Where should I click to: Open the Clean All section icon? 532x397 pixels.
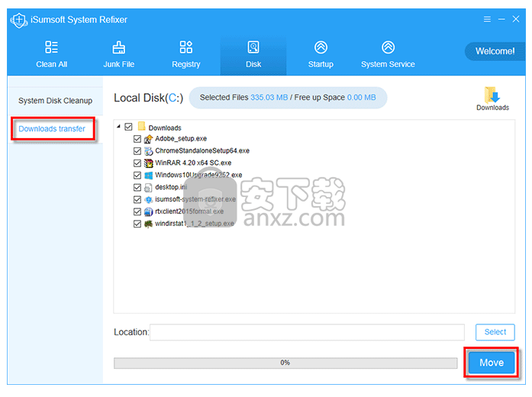52,47
